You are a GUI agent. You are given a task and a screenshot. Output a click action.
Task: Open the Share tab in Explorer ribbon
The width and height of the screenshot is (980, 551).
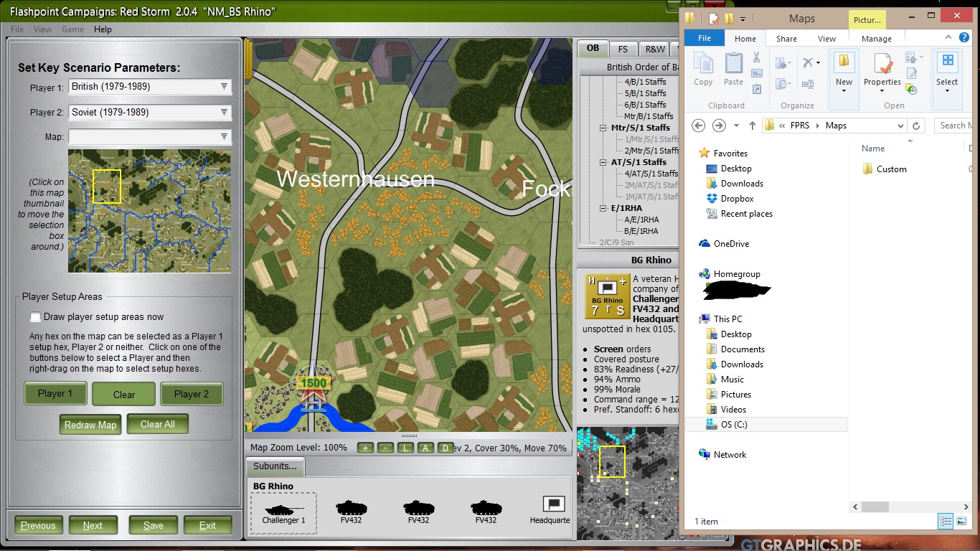click(786, 39)
